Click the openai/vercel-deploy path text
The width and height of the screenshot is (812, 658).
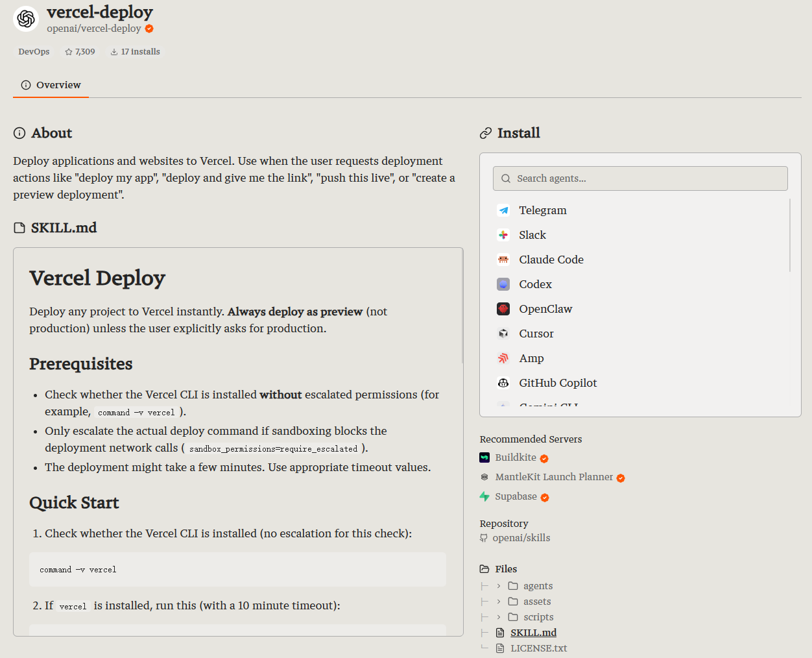(x=94, y=29)
